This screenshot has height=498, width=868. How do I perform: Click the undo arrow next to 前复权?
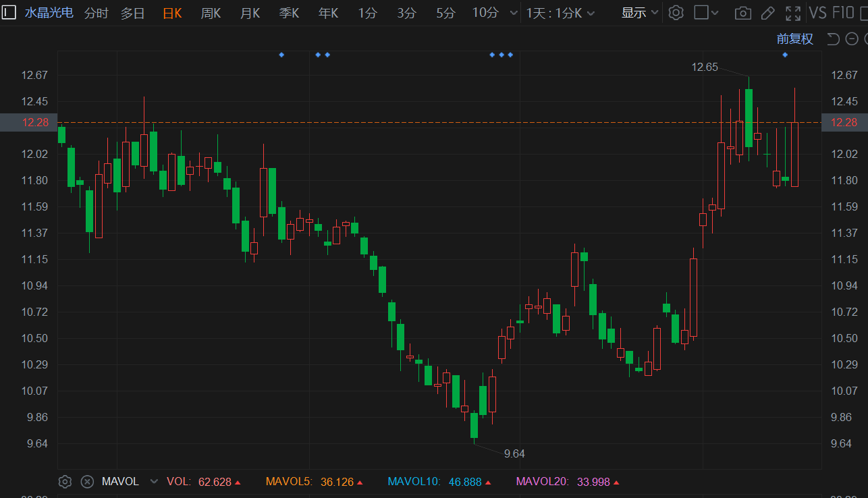pyautogui.click(x=833, y=38)
